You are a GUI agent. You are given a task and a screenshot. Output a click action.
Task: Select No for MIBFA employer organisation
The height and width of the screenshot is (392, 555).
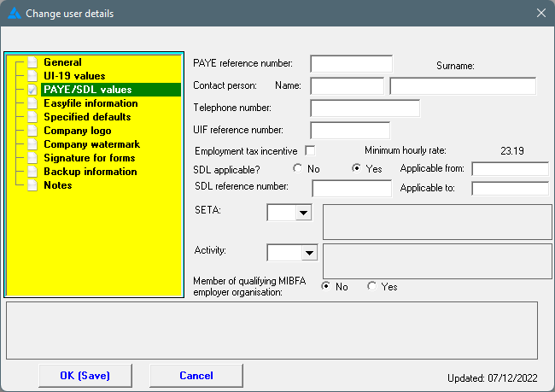[326, 286]
